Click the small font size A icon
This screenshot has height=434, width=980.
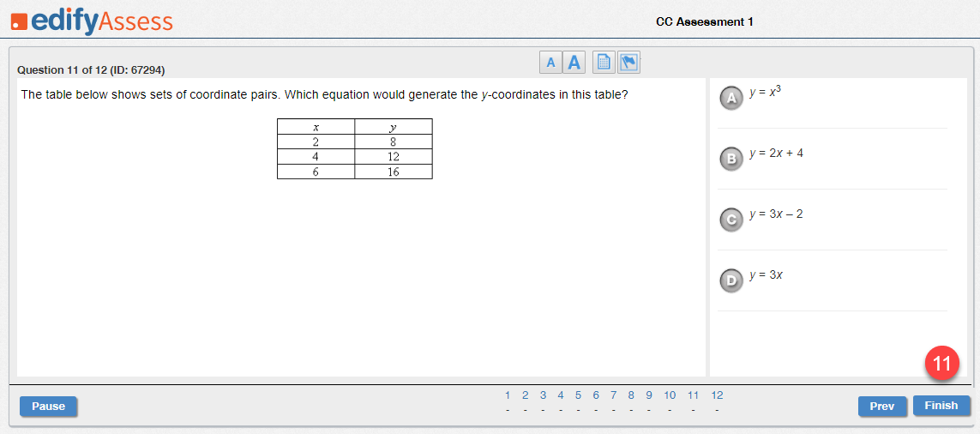pos(550,63)
